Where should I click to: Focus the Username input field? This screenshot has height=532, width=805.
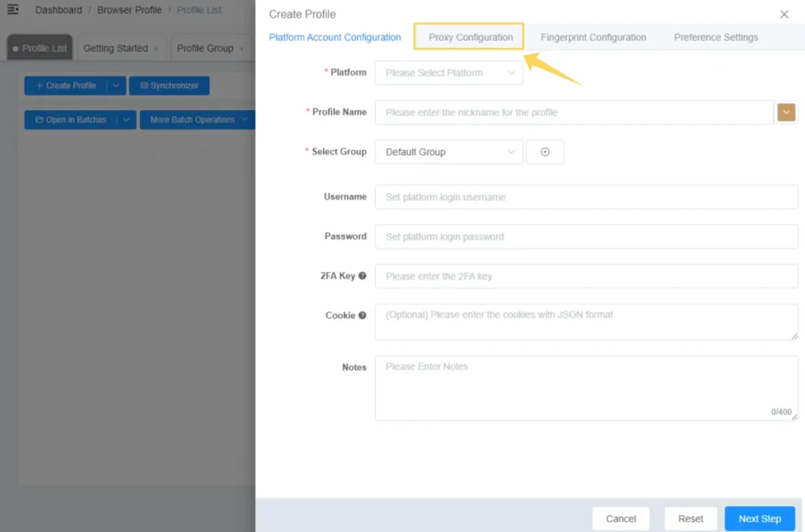(x=586, y=197)
